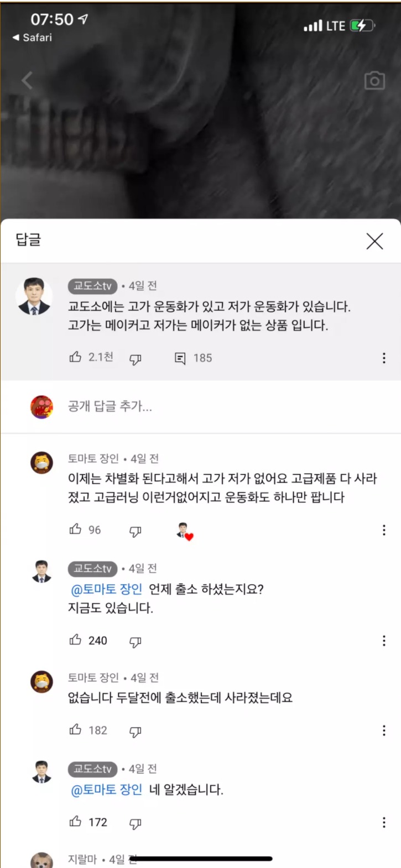Dislike the 172-like reply
The width and height of the screenshot is (401, 868).
click(136, 823)
